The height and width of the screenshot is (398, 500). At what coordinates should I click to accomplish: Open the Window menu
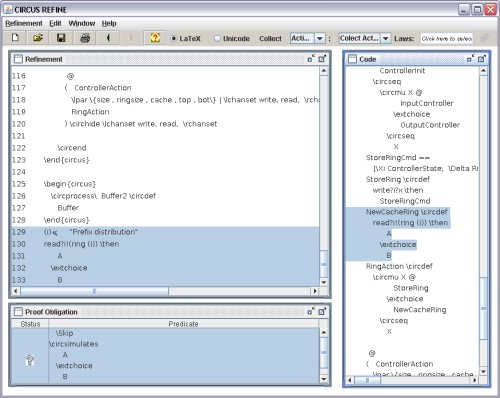click(82, 23)
